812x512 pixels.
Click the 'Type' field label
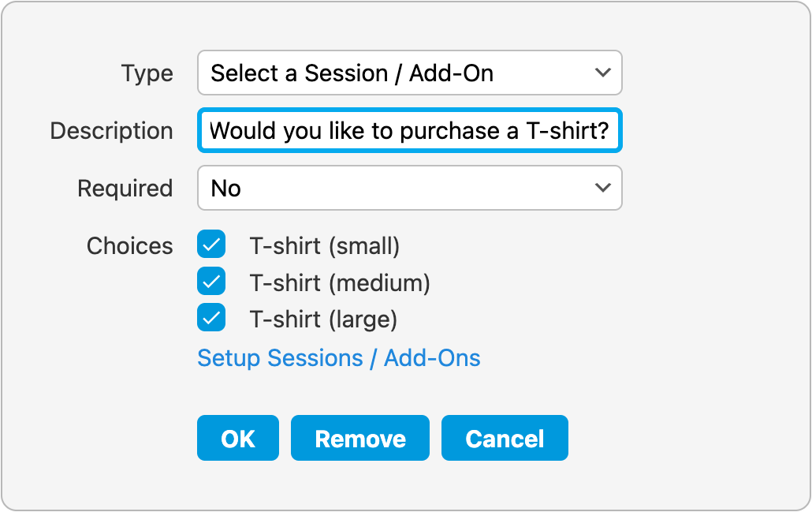[147, 73]
